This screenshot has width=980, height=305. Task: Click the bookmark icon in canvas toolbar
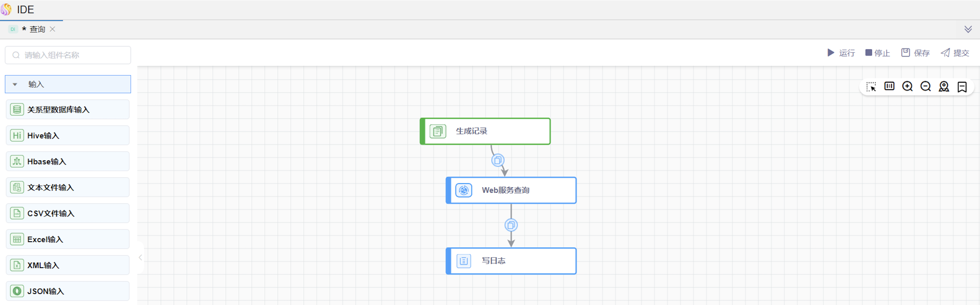coord(962,87)
